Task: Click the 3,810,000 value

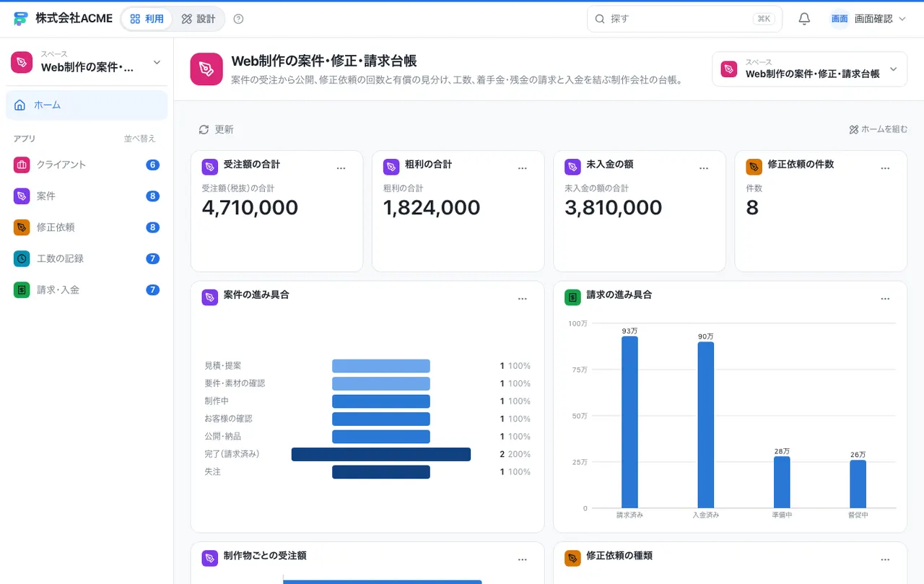Action: [x=613, y=208]
